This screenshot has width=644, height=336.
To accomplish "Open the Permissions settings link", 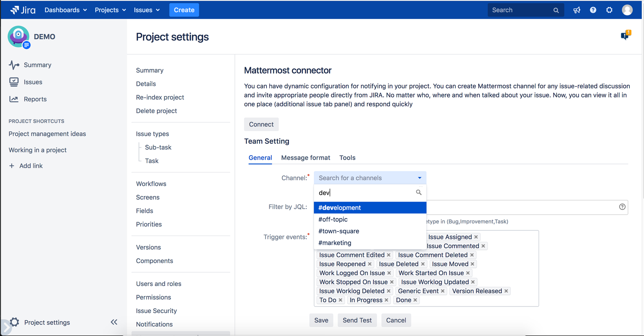I will coord(153,297).
